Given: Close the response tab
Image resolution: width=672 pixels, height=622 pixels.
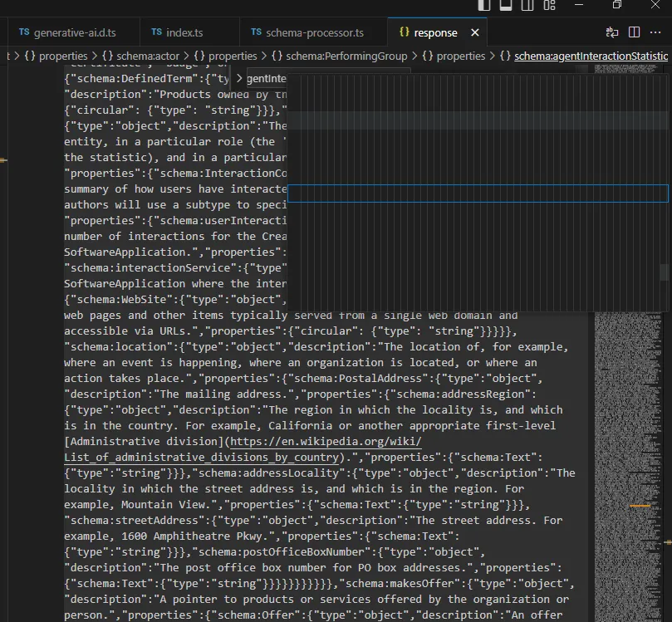Looking at the screenshot, I should [x=475, y=33].
